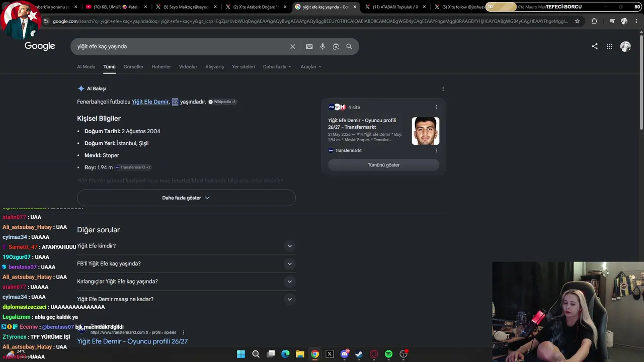Open Opera GX from the taskbar
This screenshot has height=362, width=644.
374,354
